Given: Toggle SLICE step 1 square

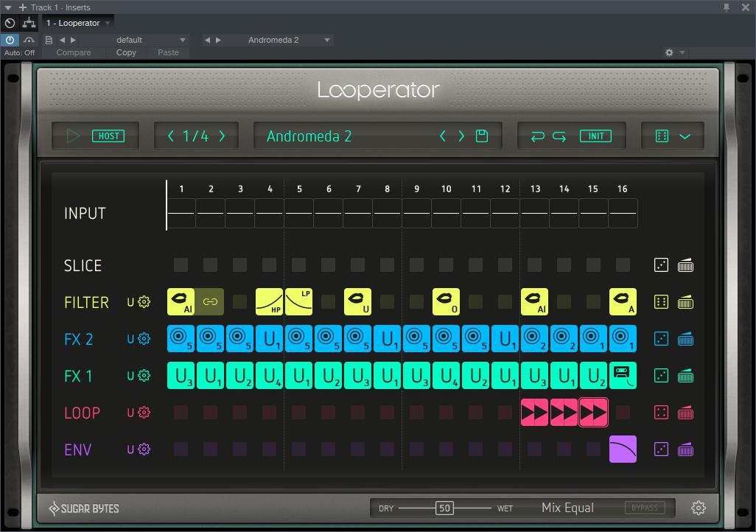Looking at the screenshot, I should (x=181, y=265).
